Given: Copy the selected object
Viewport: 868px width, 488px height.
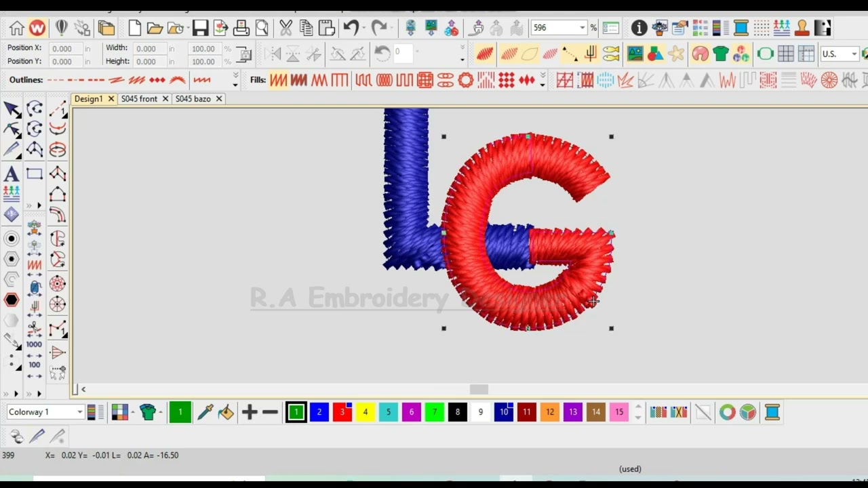Looking at the screenshot, I should click(x=307, y=28).
